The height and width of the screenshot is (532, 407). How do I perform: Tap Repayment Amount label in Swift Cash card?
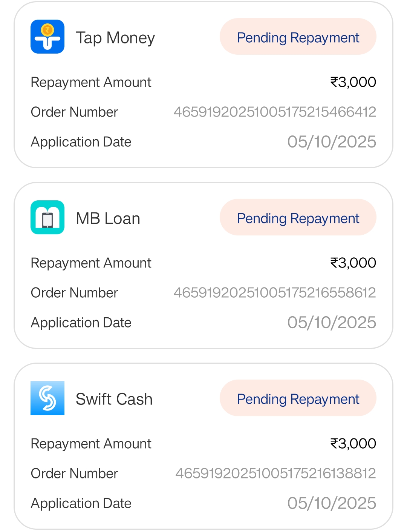coord(91,444)
